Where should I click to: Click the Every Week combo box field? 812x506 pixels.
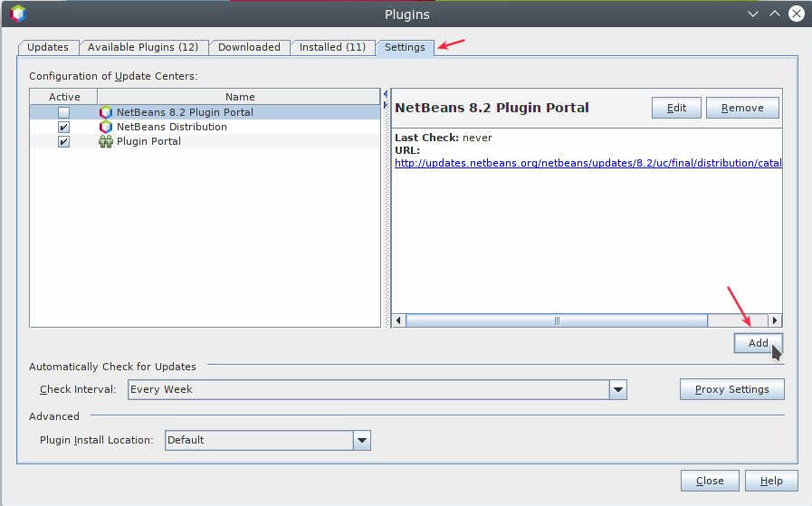pyautogui.click(x=377, y=389)
